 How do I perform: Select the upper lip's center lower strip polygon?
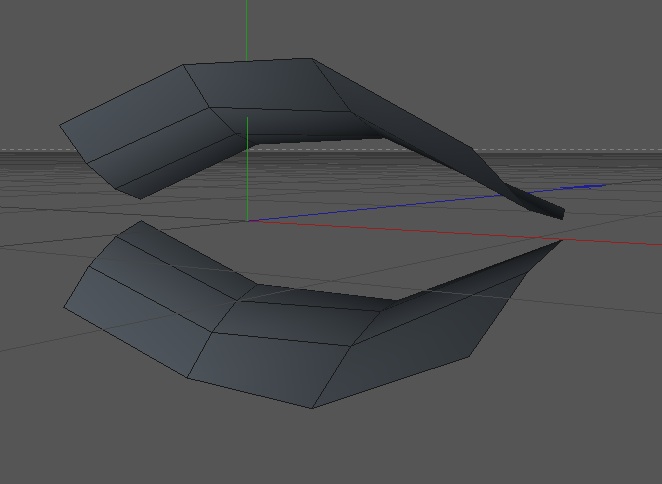[304, 123]
